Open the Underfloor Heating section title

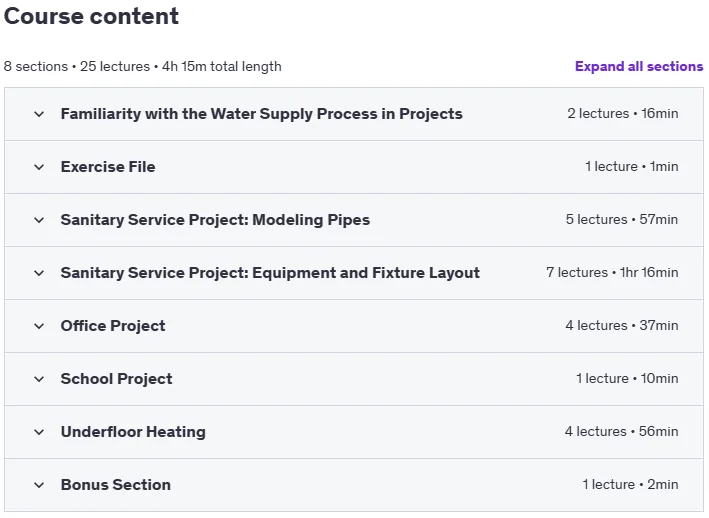[x=133, y=432]
